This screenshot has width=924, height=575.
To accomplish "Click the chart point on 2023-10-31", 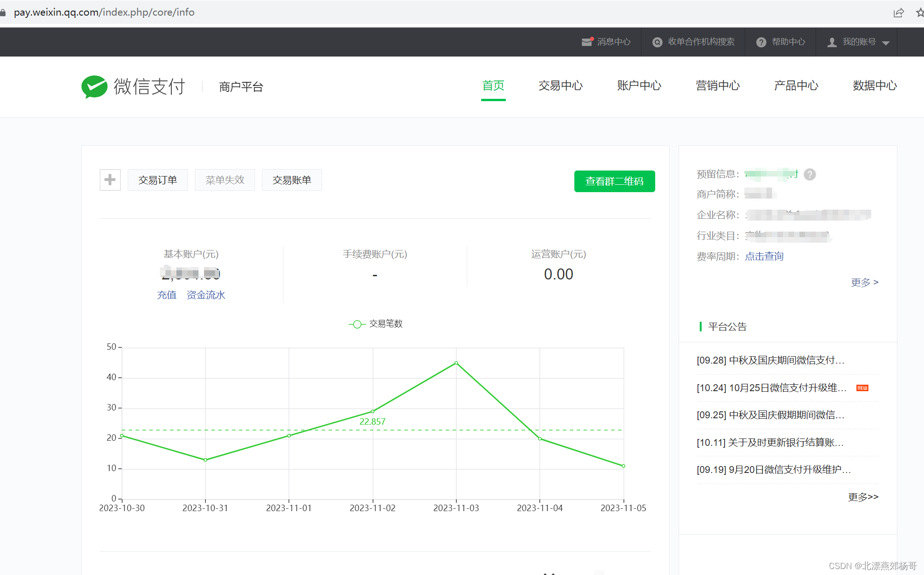I will [205, 460].
